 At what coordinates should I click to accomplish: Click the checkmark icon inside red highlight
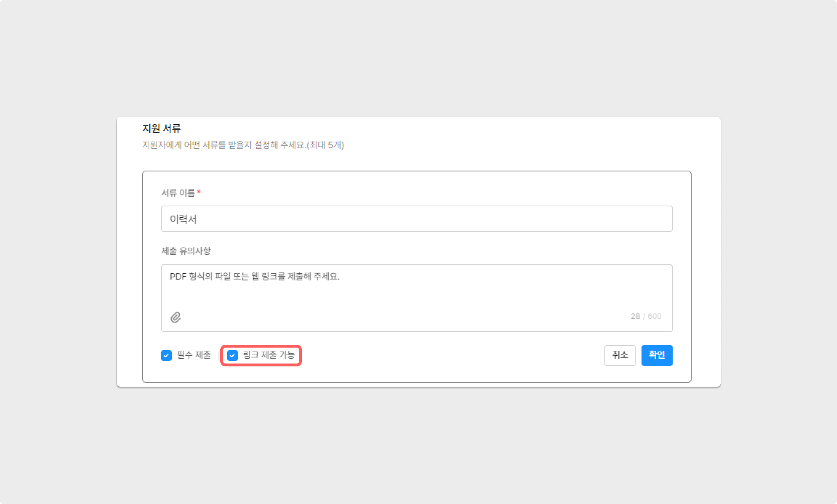click(232, 356)
